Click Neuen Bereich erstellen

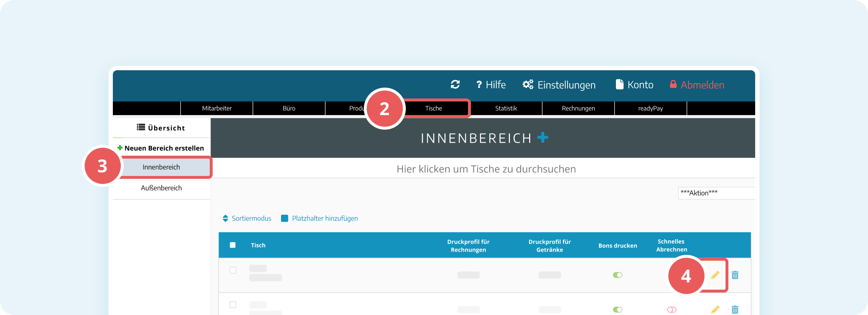161,148
